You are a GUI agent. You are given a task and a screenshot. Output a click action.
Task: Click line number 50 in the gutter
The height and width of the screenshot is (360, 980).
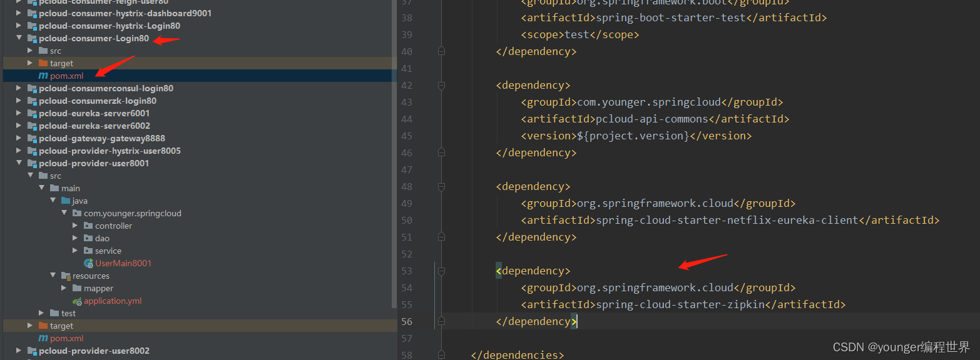pos(406,220)
